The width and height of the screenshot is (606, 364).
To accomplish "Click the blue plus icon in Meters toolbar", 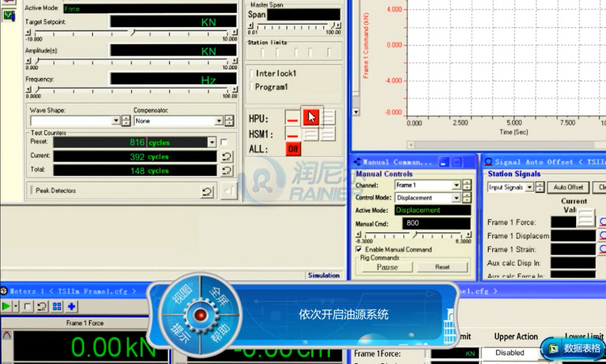I will [x=71, y=307].
